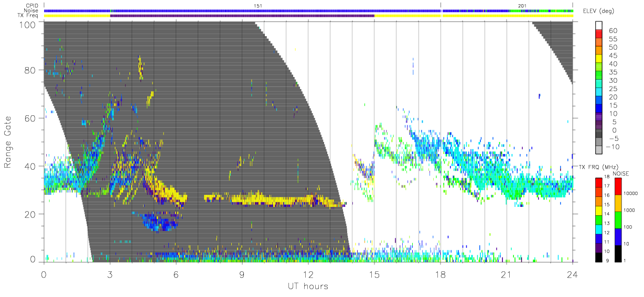Click the '20' tick on the Range Gate axis
Screen dimensions: 644x297
pyautogui.click(x=30, y=214)
